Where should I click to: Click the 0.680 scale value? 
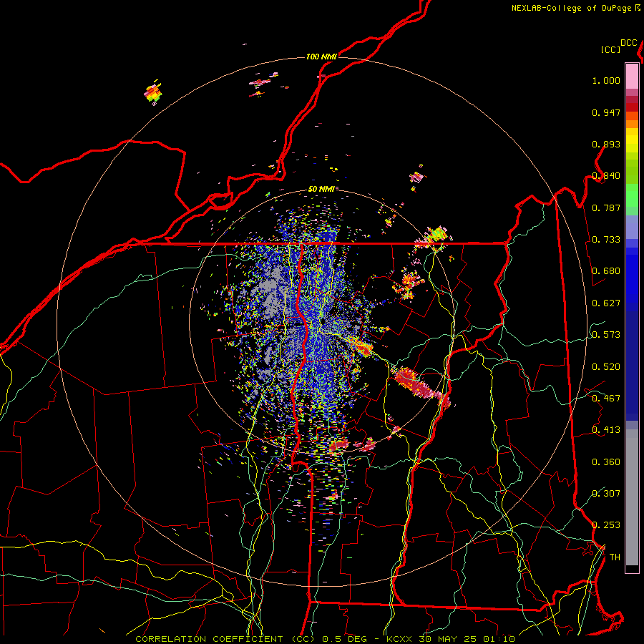606,271
